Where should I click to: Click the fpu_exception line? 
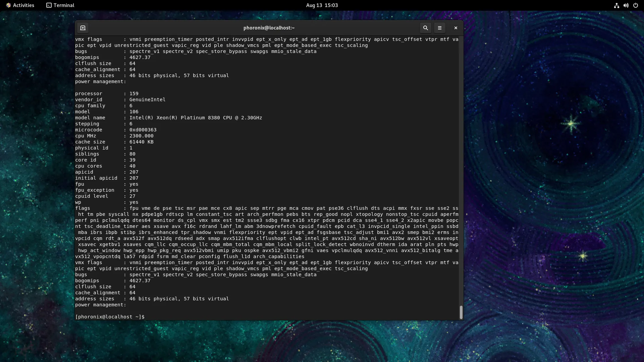point(107,190)
